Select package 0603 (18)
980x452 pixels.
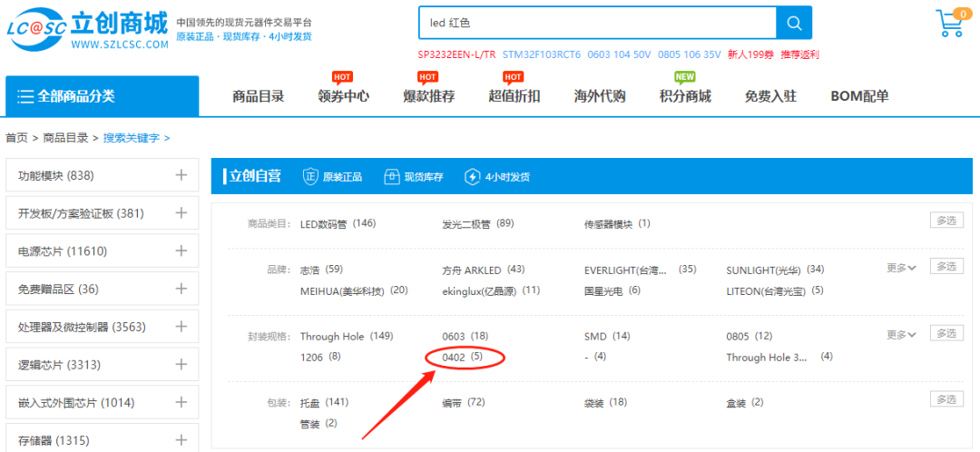465,337
